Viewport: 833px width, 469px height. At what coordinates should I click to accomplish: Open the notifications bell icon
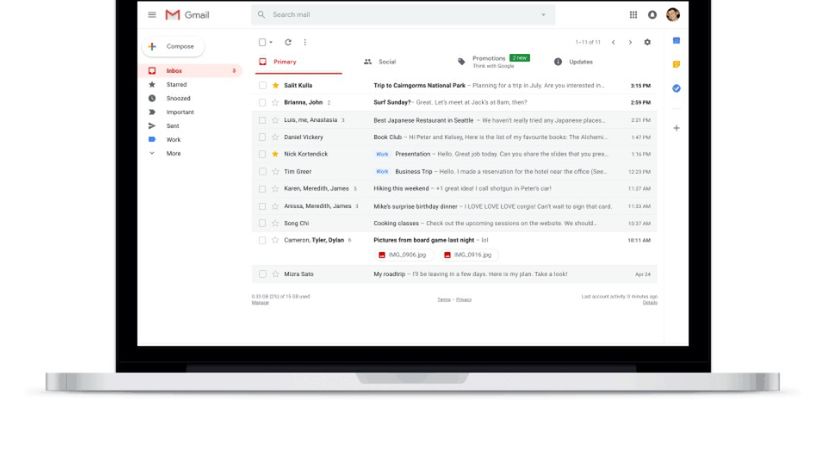pyautogui.click(x=652, y=15)
